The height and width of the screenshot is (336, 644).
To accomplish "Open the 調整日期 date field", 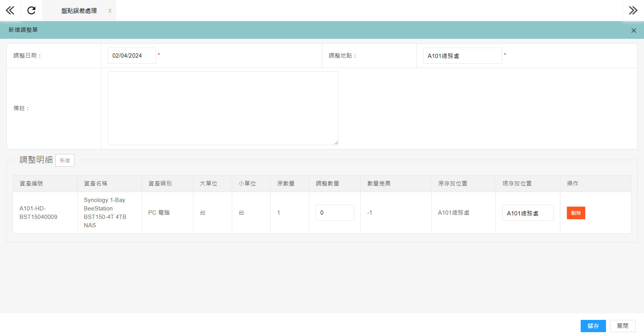I will pos(132,56).
